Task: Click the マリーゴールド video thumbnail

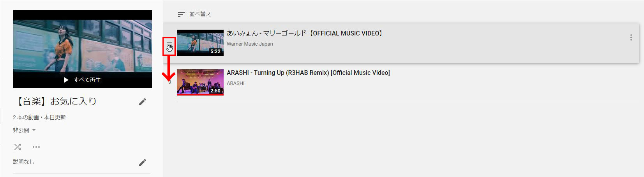Action: [200, 43]
